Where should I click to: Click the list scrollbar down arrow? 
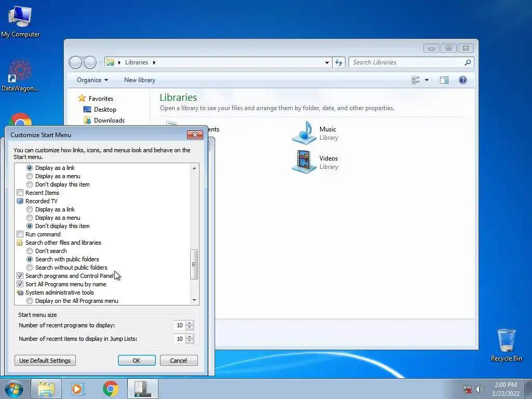tap(194, 300)
